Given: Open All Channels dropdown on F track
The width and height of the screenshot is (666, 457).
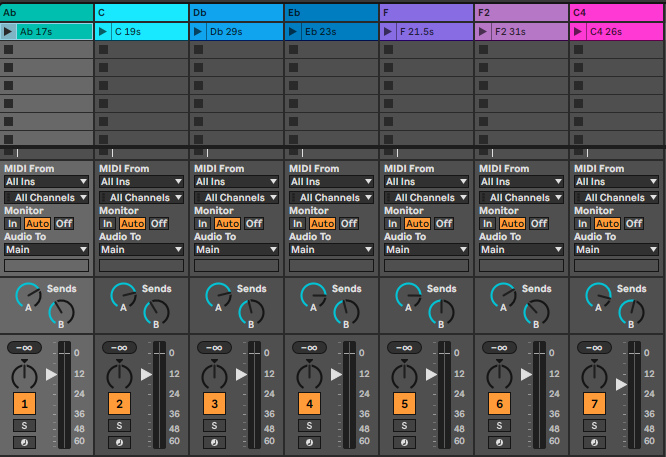Looking at the screenshot, I should [426, 197].
